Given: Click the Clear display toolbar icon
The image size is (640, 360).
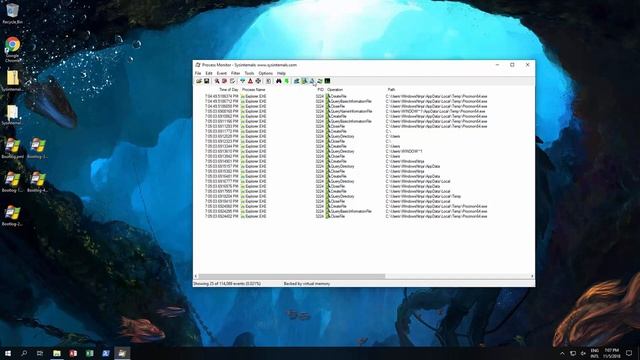Looking at the screenshot, I should point(232,81).
